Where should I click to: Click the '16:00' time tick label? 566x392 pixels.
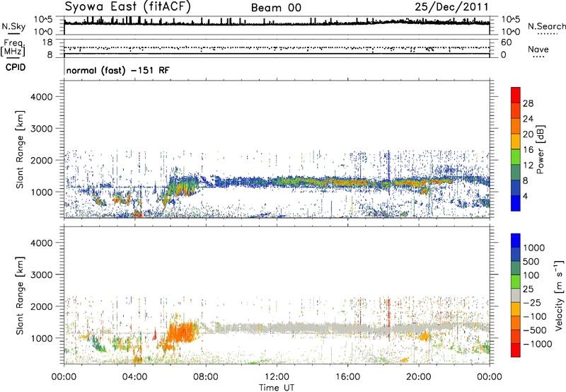(347, 377)
